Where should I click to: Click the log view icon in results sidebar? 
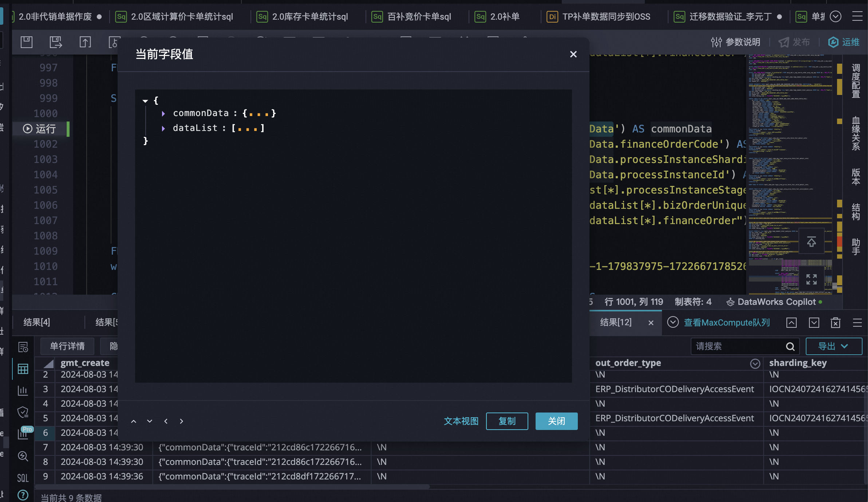[23, 347]
